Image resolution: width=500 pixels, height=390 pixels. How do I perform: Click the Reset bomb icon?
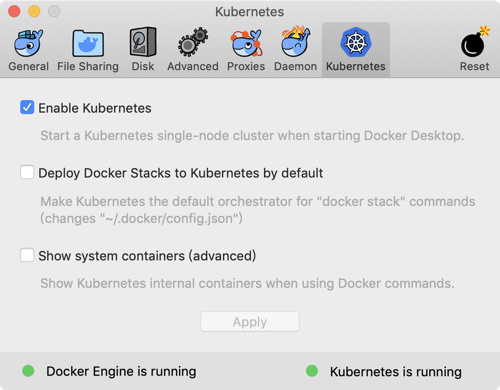475,42
